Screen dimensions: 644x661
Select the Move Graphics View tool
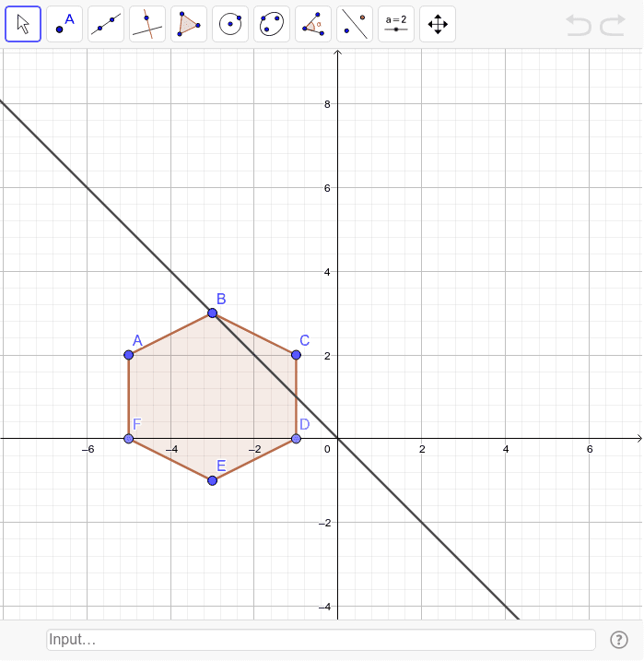(438, 24)
